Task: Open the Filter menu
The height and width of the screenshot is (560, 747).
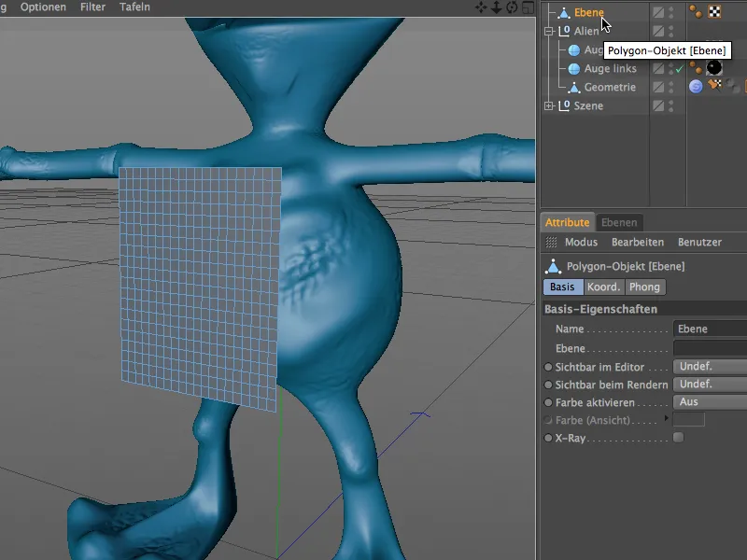Action: coord(92,7)
